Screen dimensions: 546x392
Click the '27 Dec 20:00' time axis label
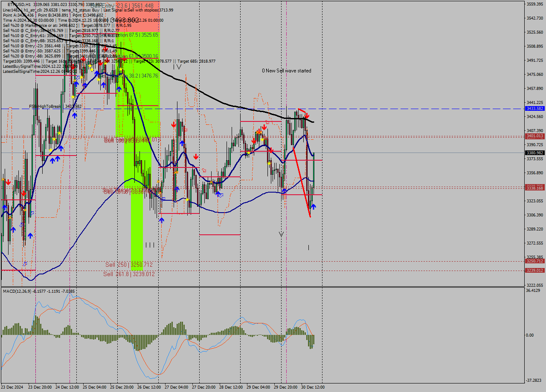click(x=203, y=387)
